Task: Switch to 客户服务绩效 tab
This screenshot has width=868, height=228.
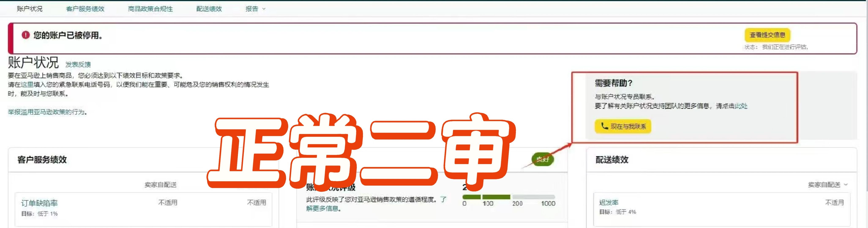Action: click(85, 9)
